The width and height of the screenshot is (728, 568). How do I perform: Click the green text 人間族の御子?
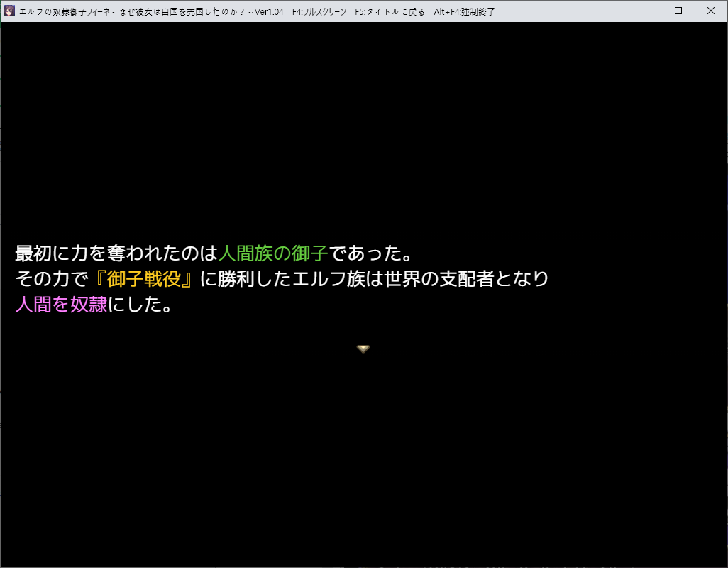click(273, 253)
